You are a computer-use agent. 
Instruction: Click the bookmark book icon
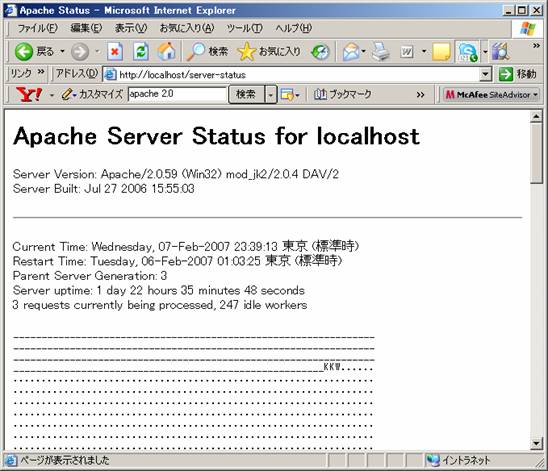pyautogui.click(x=320, y=94)
